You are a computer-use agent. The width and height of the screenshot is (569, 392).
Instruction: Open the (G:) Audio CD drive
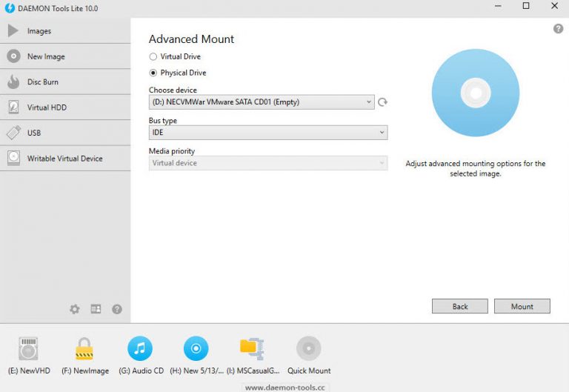(x=140, y=348)
